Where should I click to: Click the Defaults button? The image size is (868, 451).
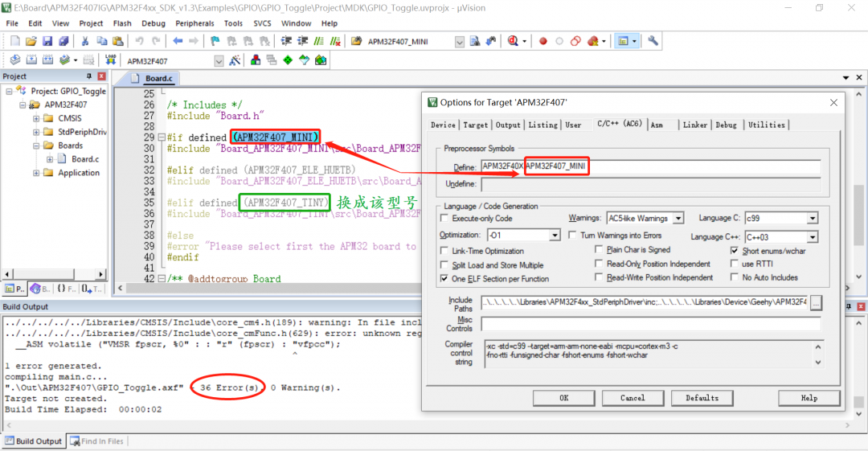[x=702, y=398]
